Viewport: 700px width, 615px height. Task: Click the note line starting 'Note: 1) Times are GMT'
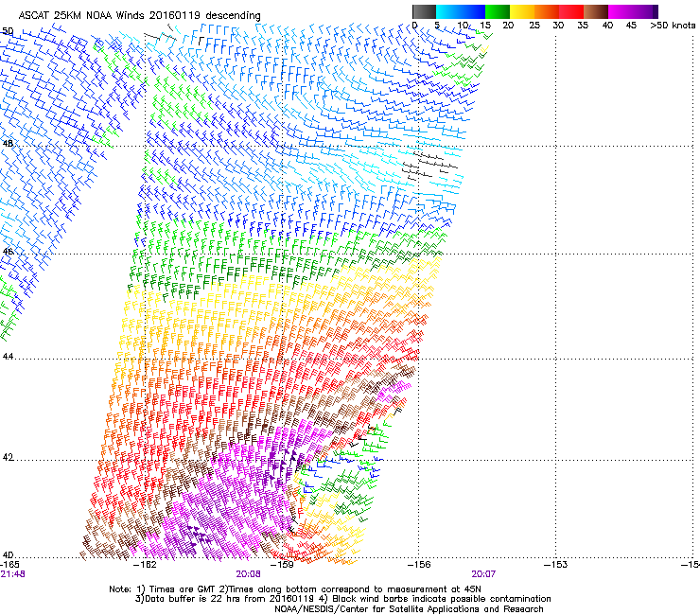[x=295, y=589]
